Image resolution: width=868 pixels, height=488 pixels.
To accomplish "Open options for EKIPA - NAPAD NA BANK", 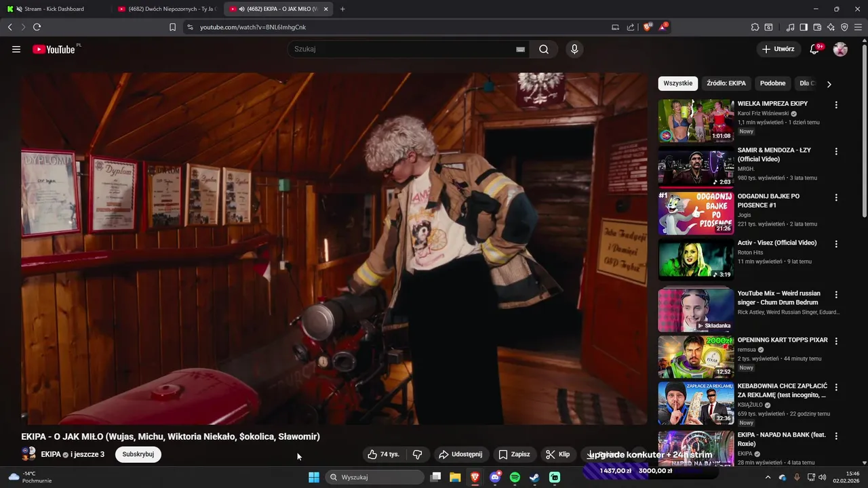I will coord(836,436).
